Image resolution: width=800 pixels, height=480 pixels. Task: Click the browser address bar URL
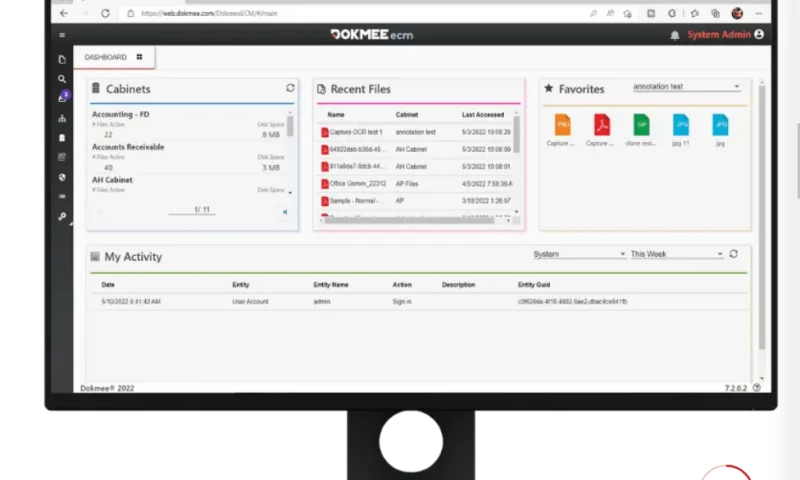pos(209,13)
